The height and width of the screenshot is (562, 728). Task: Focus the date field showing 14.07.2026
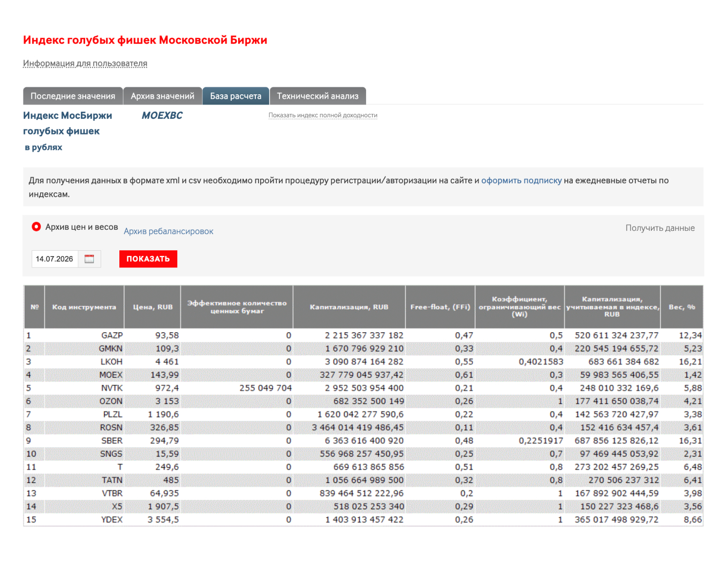point(55,259)
